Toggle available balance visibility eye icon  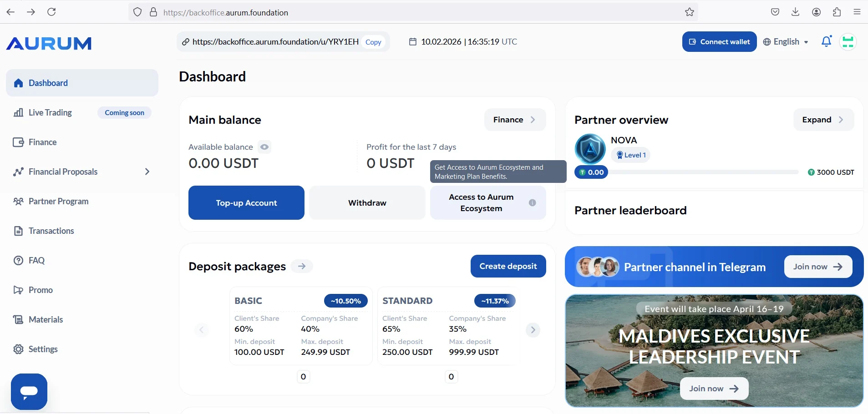(x=264, y=147)
